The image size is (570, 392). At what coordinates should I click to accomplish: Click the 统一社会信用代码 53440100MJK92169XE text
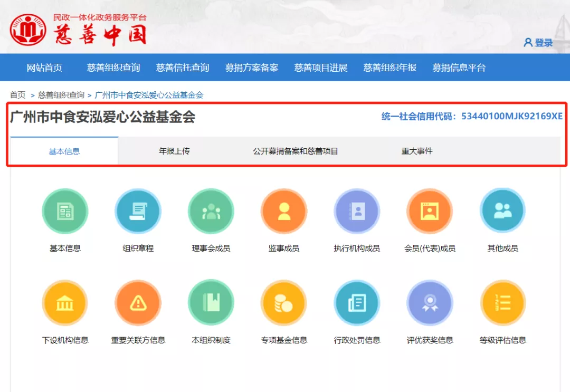point(472,116)
